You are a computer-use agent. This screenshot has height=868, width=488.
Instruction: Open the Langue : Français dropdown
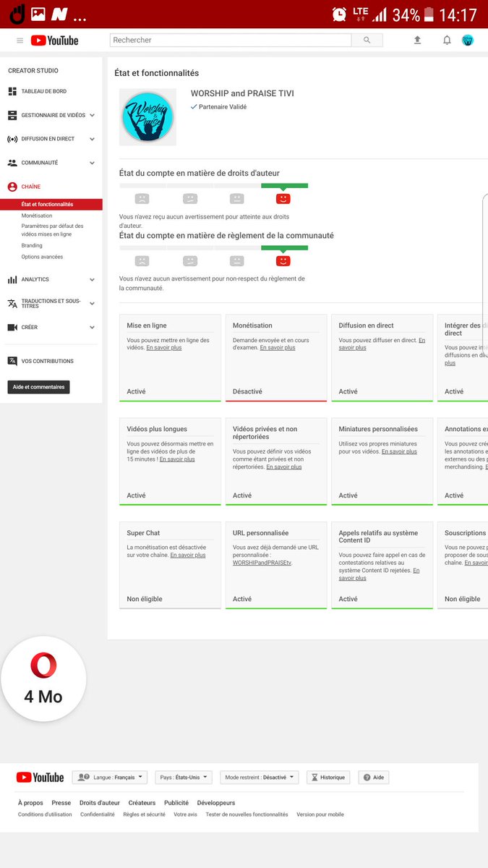(110, 778)
